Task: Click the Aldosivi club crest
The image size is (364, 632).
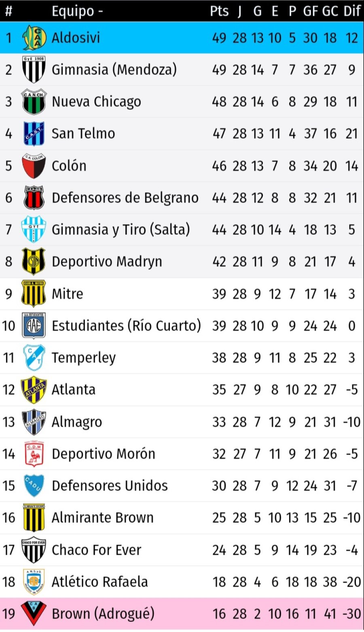Action: [34, 38]
